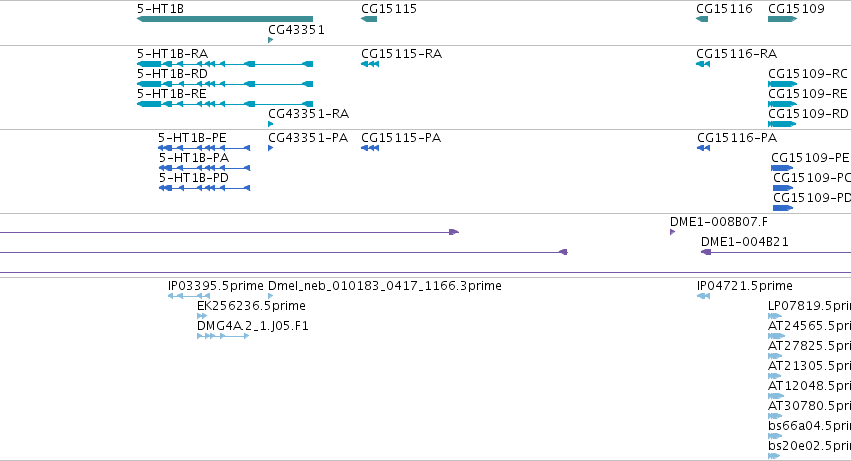The height and width of the screenshot is (461, 851).
Task: Select LP07819.5prime EST label
Action: click(x=809, y=306)
